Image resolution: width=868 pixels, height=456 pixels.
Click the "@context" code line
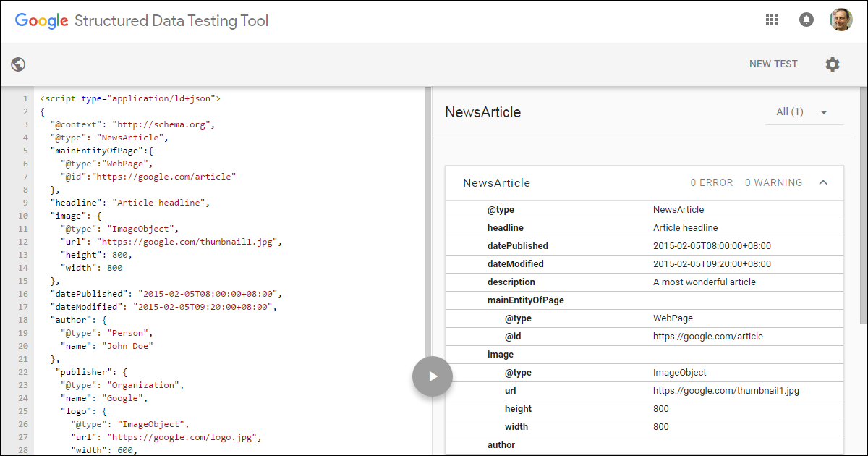[x=133, y=124]
